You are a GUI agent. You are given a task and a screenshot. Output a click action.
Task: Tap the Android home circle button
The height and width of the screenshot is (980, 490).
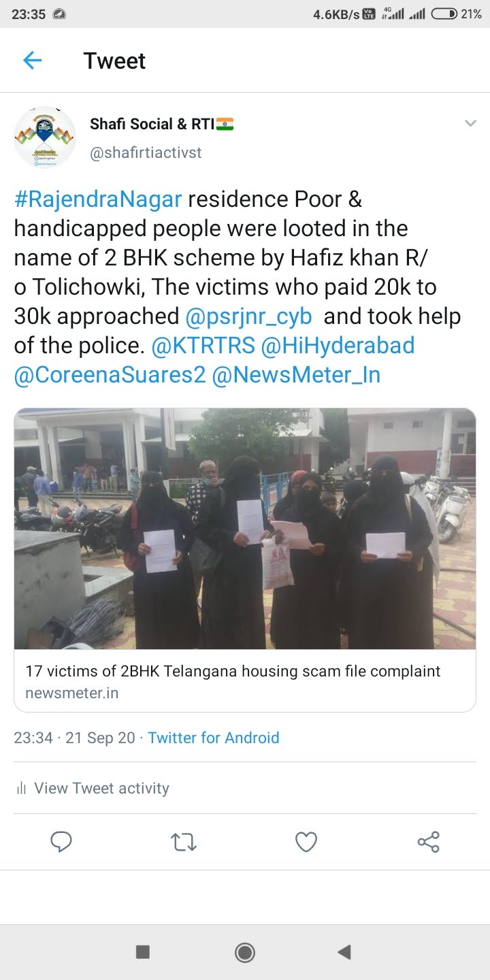pyautogui.click(x=245, y=951)
